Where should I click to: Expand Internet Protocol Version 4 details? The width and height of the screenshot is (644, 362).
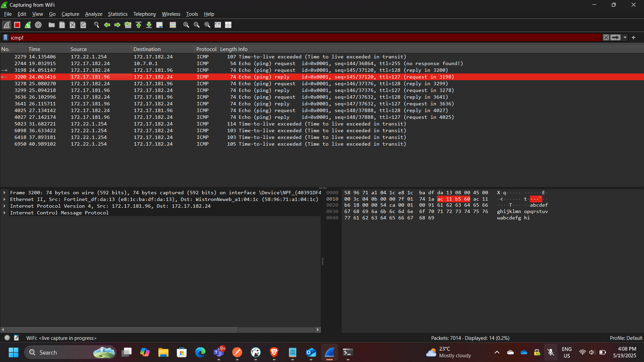pos(4,206)
